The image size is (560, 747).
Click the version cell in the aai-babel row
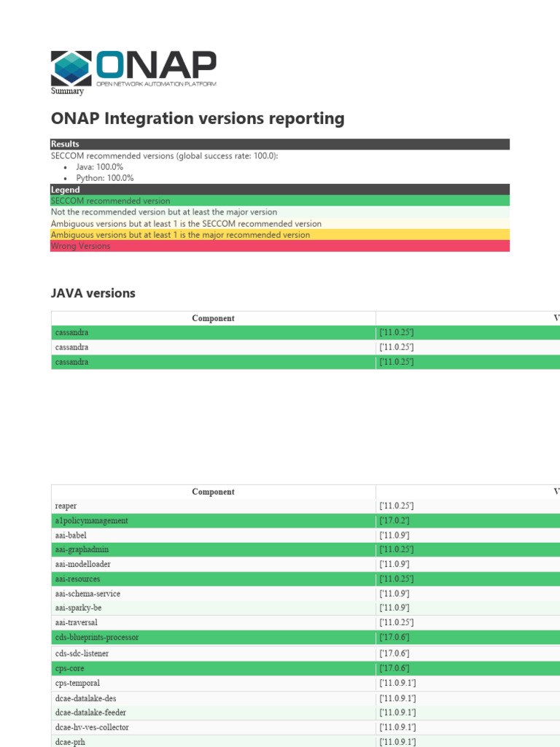[x=467, y=535]
